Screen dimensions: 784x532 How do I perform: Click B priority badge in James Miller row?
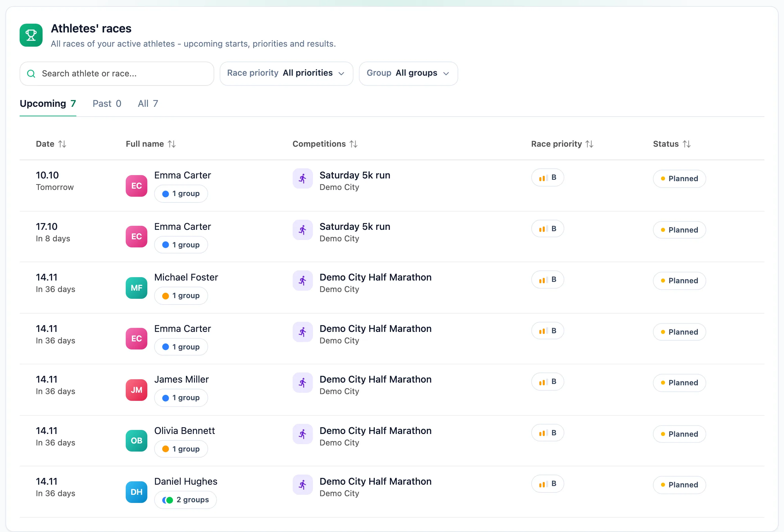click(547, 382)
